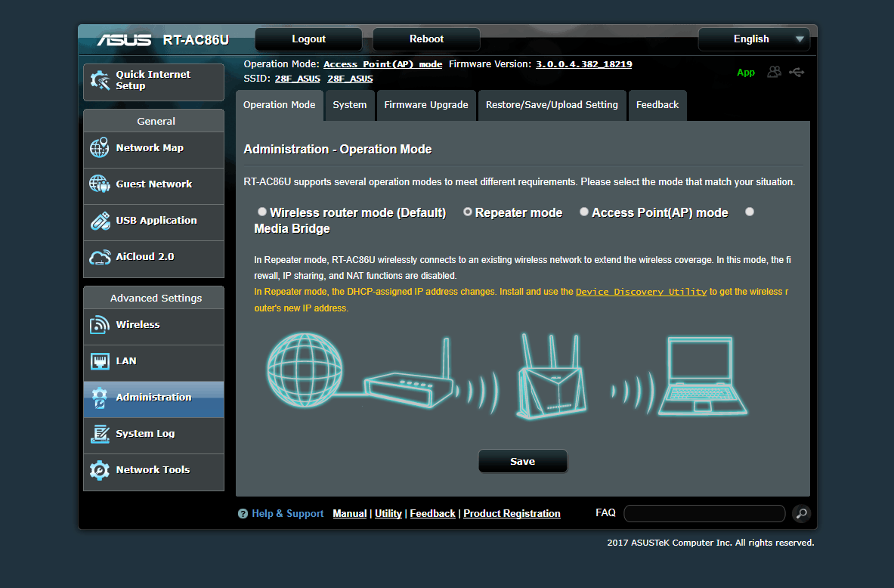Select Access Point(AP) mode radio button
This screenshot has height=588, width=894.
tap(584, 212)
